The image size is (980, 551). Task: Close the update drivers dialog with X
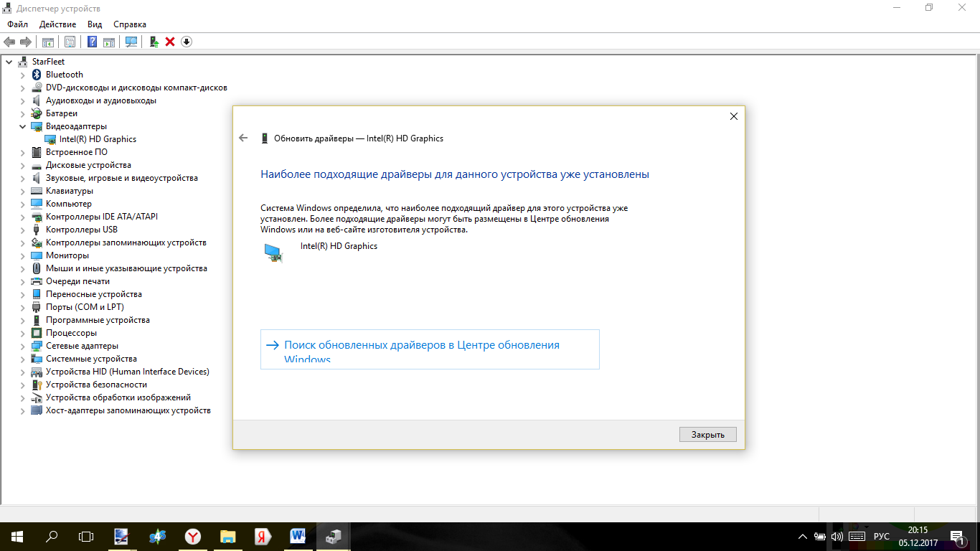[733, 116]
